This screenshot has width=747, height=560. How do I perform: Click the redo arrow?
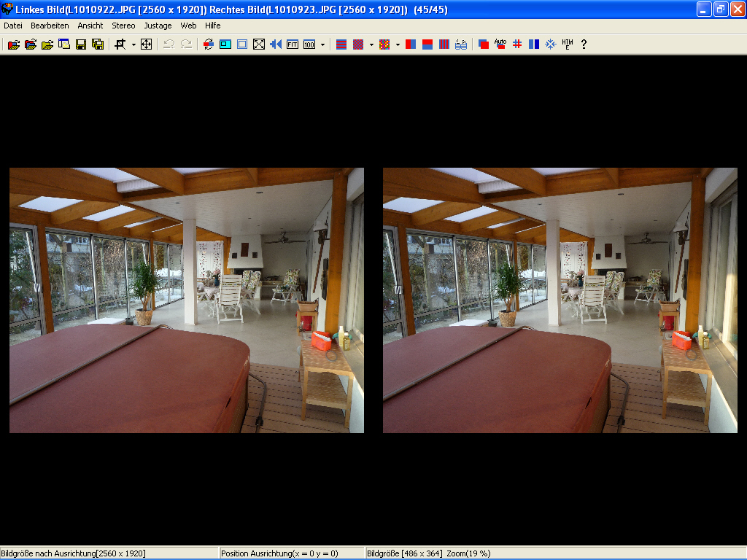click(x=186, y=44)
